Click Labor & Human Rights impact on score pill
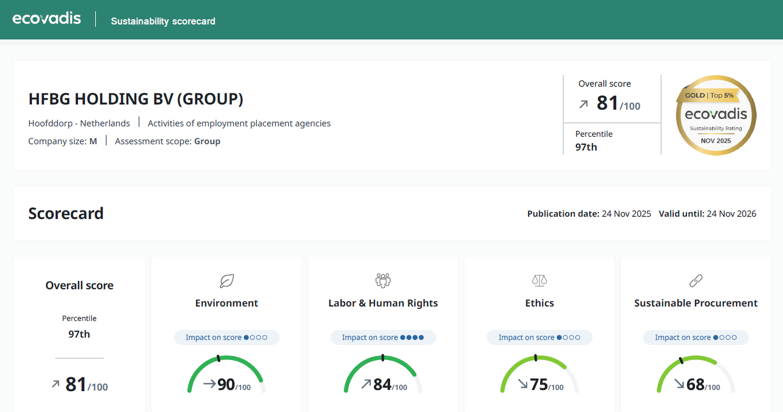 click(383, 338)
